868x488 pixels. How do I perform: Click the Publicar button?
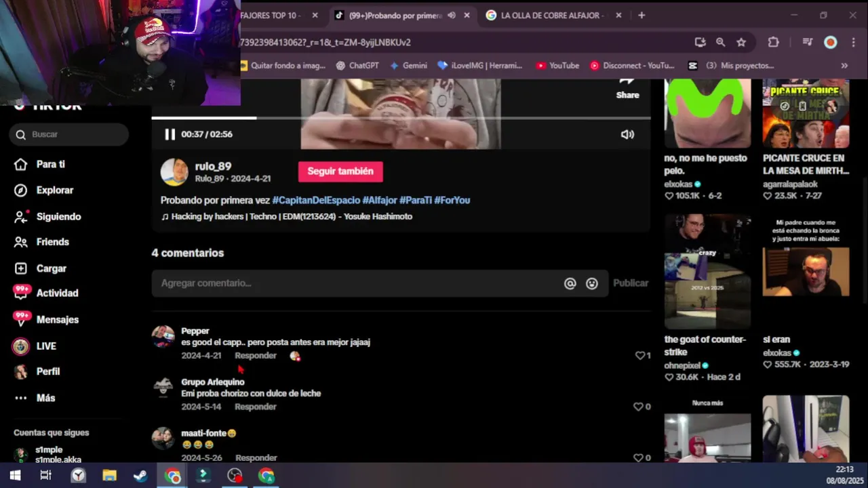point(631,283)
